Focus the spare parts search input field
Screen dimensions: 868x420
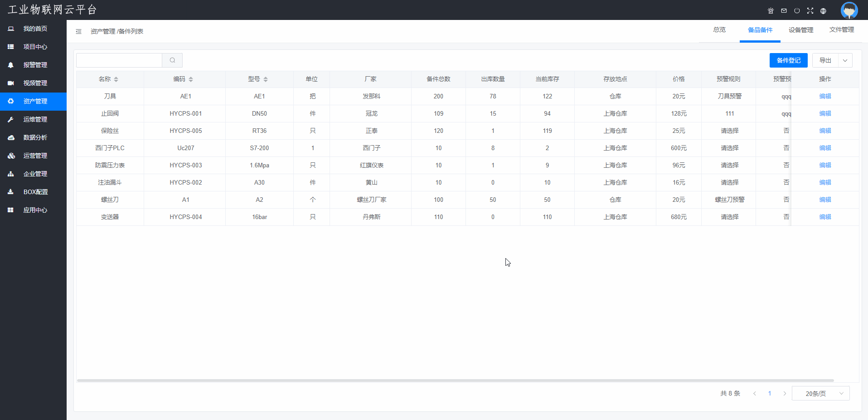[x=119, y=60]
